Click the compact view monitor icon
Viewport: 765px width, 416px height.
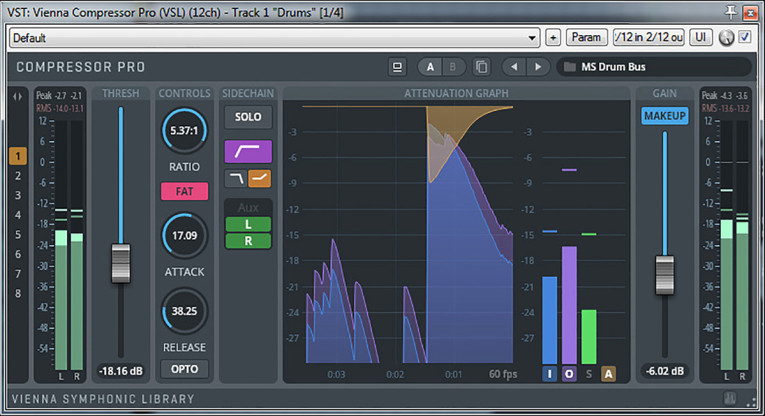(x=398, y=67)
